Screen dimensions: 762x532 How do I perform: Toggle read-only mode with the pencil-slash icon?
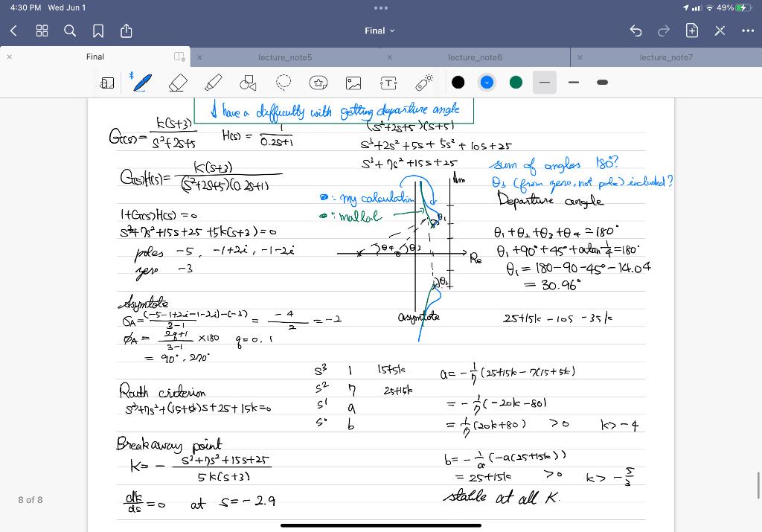coord(720,31)
